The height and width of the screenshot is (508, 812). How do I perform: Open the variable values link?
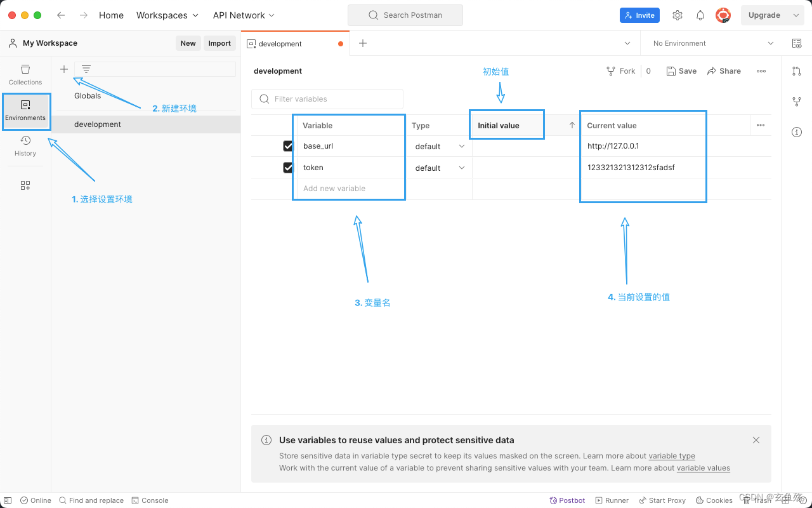point(704,468)
